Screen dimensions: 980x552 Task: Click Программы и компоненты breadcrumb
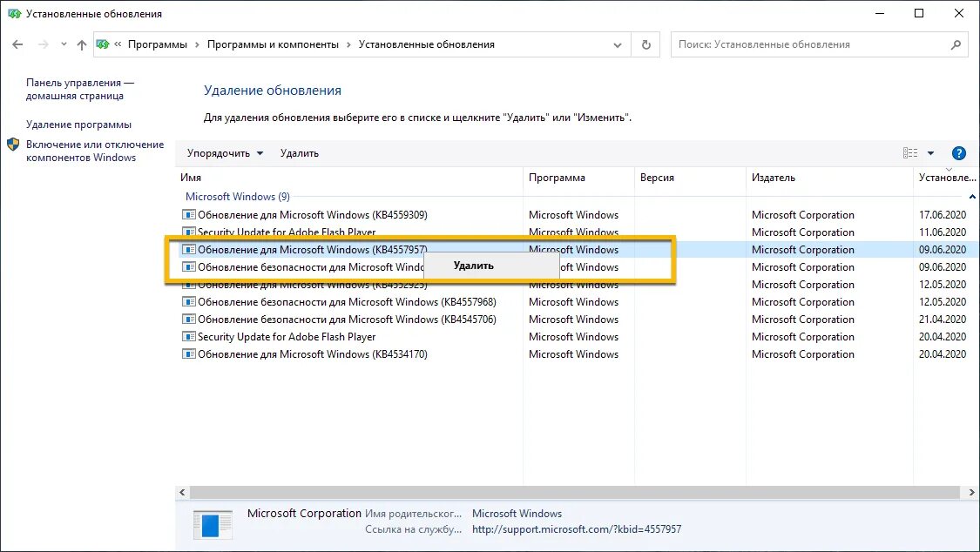click(x=274, y=44)
